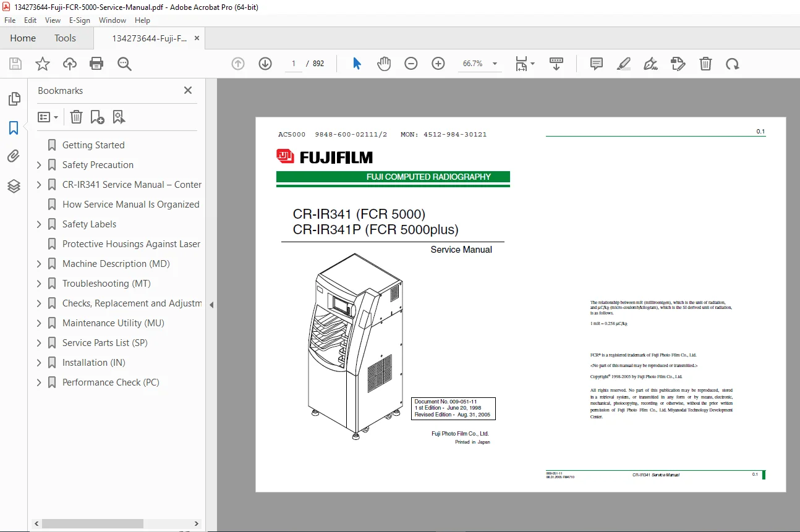
Task: Open the Sign document pen tool
Action: tap(650, 64)
